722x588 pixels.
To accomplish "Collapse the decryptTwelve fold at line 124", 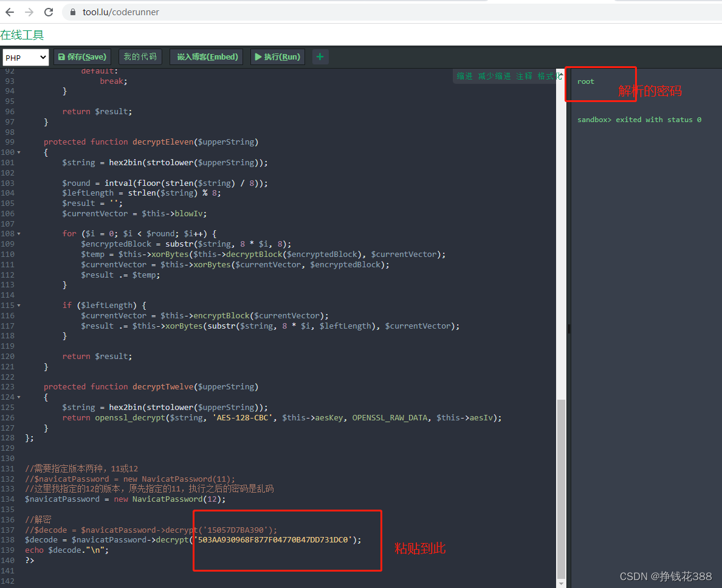I will coord(19,397).
